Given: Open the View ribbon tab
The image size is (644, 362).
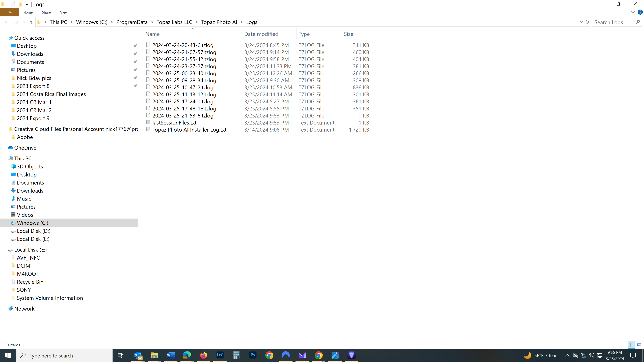Looking at the screenshot, I should click(64, 12).
